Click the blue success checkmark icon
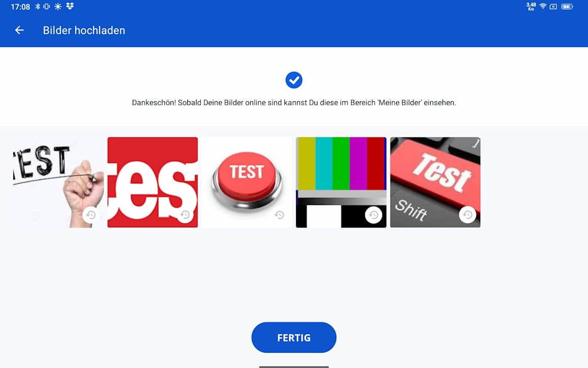Screen dimensions: 588x368 [293, 80]
